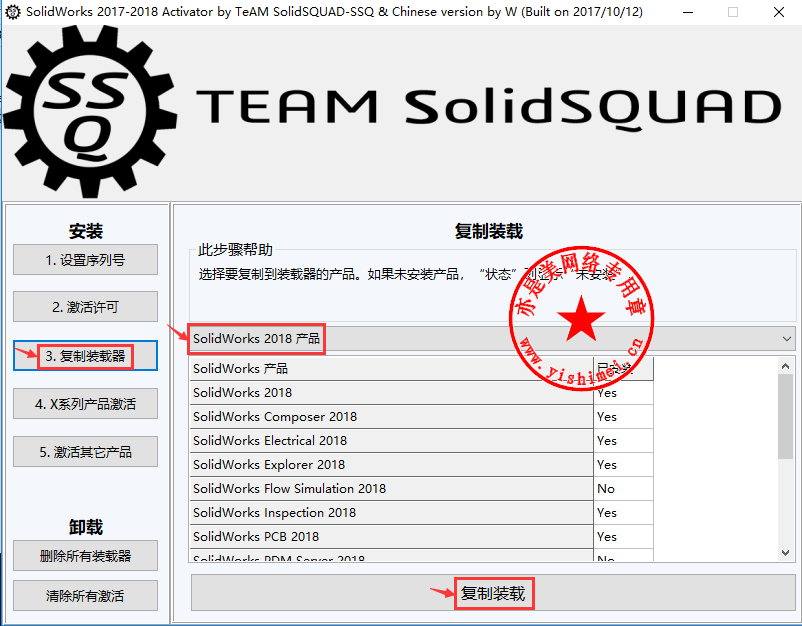This screenshot has width=802, height=626.
Task: Click the 卸载 section heading
Action: (85, 527)
